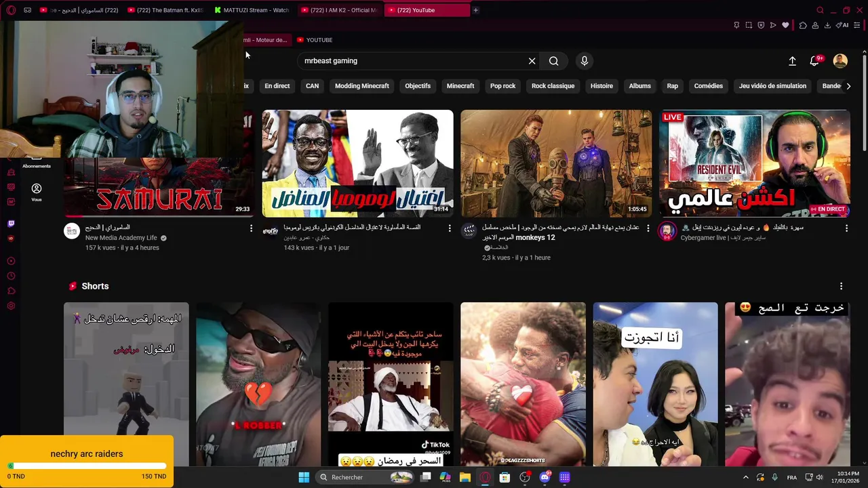Open Microsoft Store on taskbar

[505, 477]
